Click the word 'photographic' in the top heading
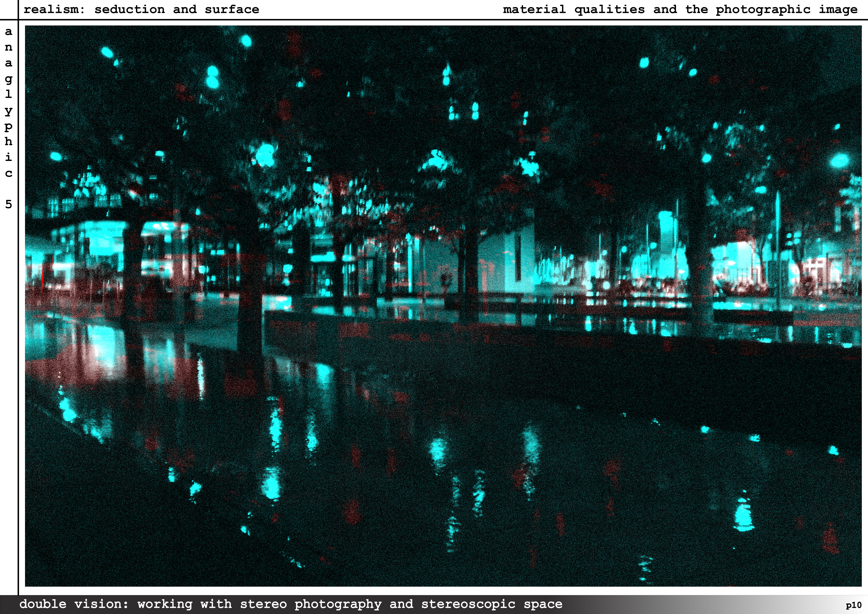This screenshot has width=868, height=614. 763,9
